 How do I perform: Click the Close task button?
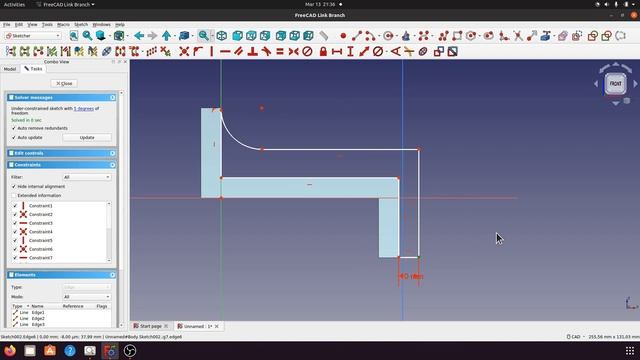(x=64, y=83)
